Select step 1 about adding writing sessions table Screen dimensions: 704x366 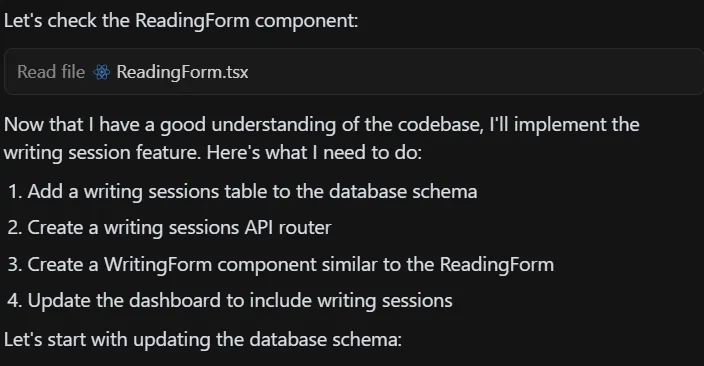(242, 192)
